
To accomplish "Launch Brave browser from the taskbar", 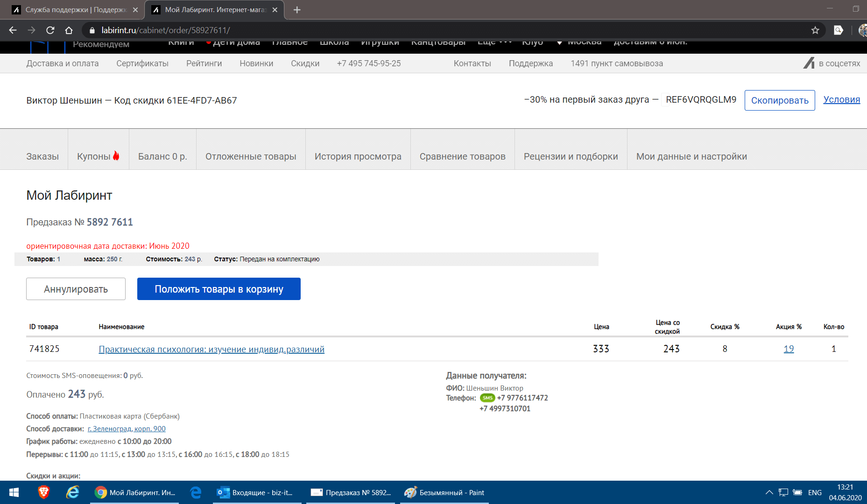I will click(x=43, y=492).
